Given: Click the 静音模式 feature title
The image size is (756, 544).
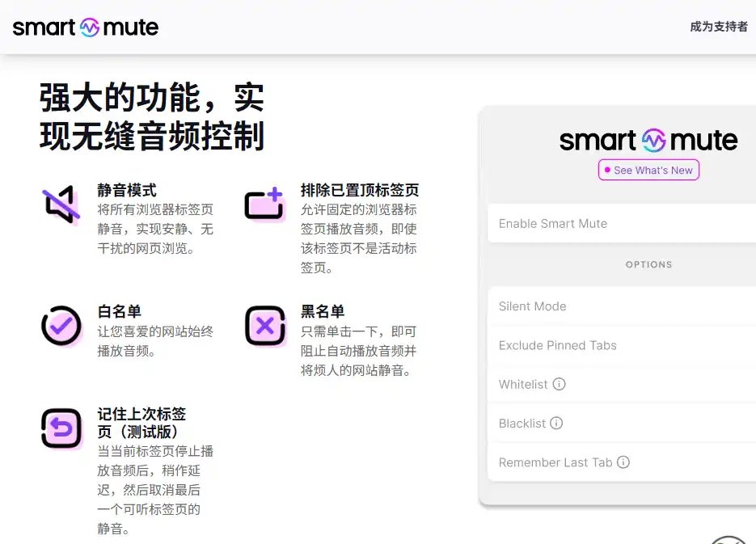Looking at the screenshot, I should coord(127,190).
